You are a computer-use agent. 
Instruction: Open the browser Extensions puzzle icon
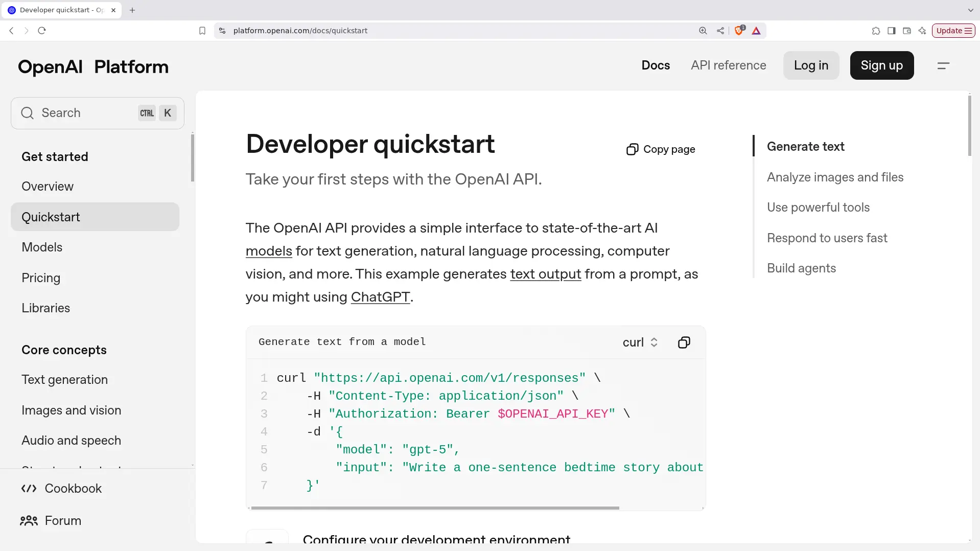point(876,31)
